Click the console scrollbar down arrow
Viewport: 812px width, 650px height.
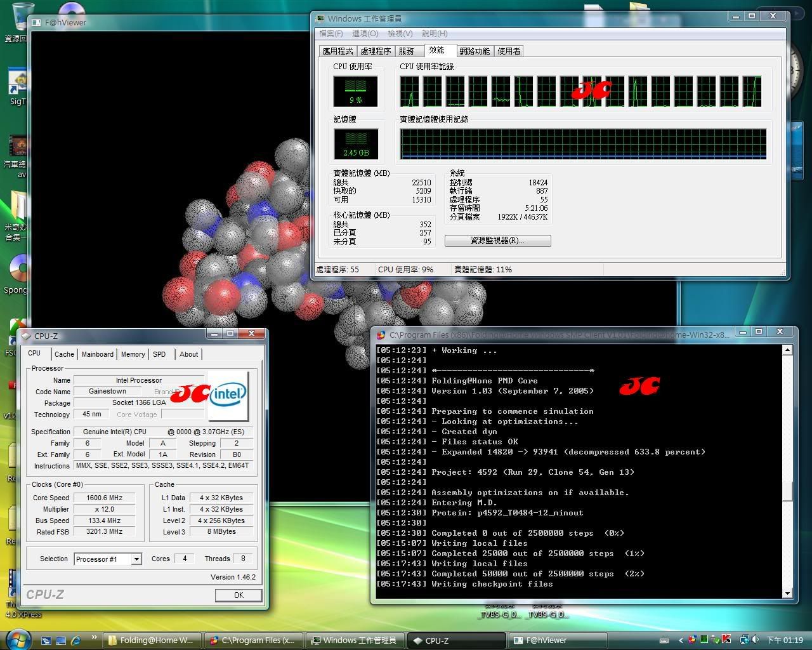pyautogui.click(x=787, y=594)
